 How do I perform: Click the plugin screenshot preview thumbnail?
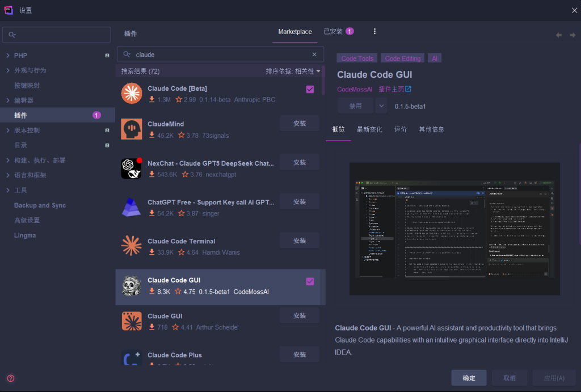click(x=454, y=229)
